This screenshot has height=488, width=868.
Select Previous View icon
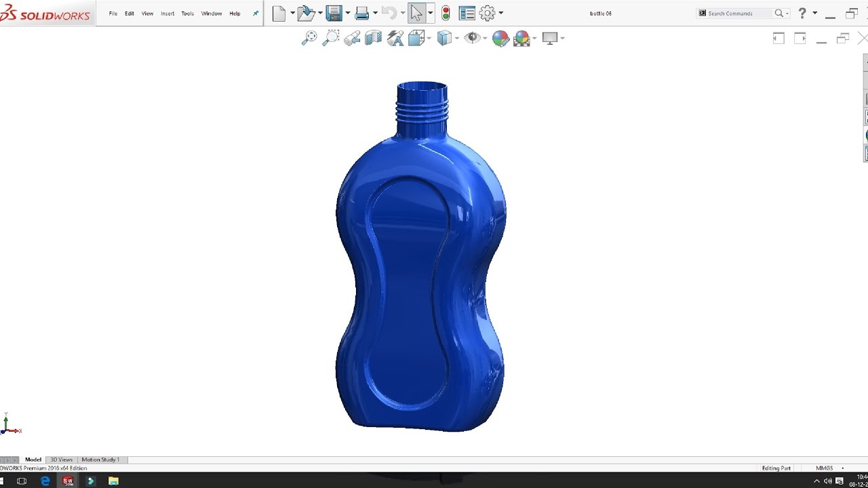click(x=352, y=39)
